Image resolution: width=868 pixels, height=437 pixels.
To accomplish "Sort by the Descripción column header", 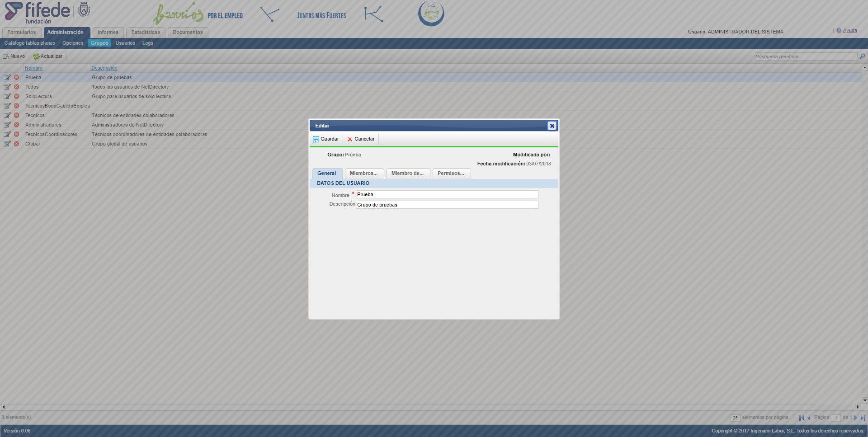I will click(104, 68).
